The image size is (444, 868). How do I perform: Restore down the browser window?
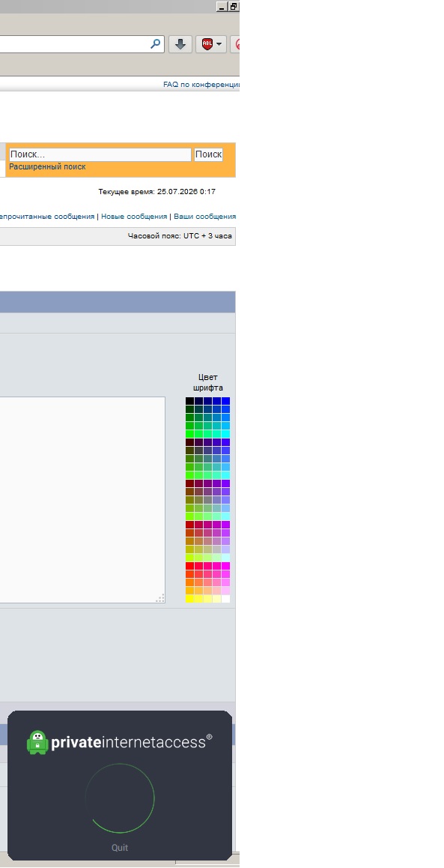click(234, 7)
